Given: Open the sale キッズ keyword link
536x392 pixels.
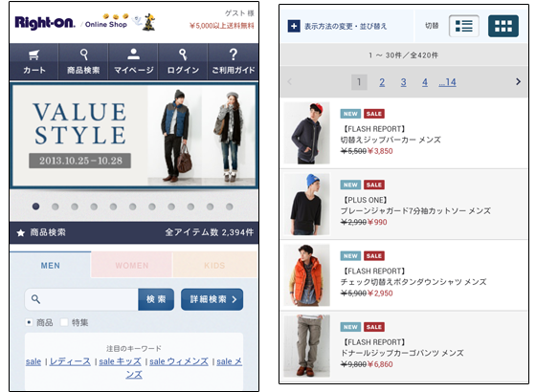Looking at the screenshot, I should coord(120,361).
